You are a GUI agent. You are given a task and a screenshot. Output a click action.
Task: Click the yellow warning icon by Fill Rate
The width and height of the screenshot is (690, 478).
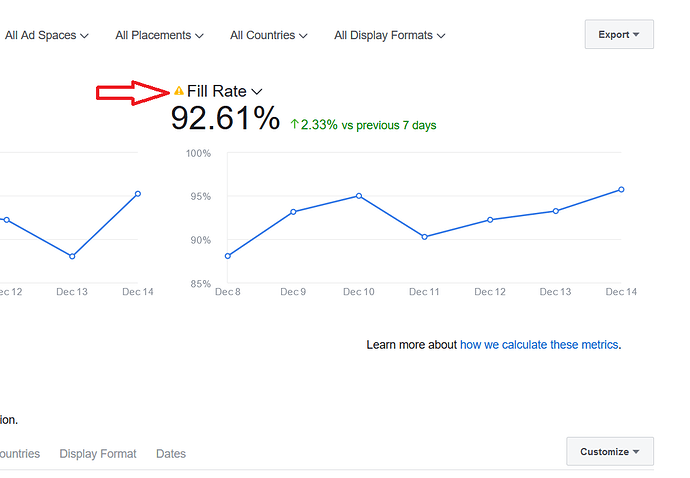click(179, 91)
